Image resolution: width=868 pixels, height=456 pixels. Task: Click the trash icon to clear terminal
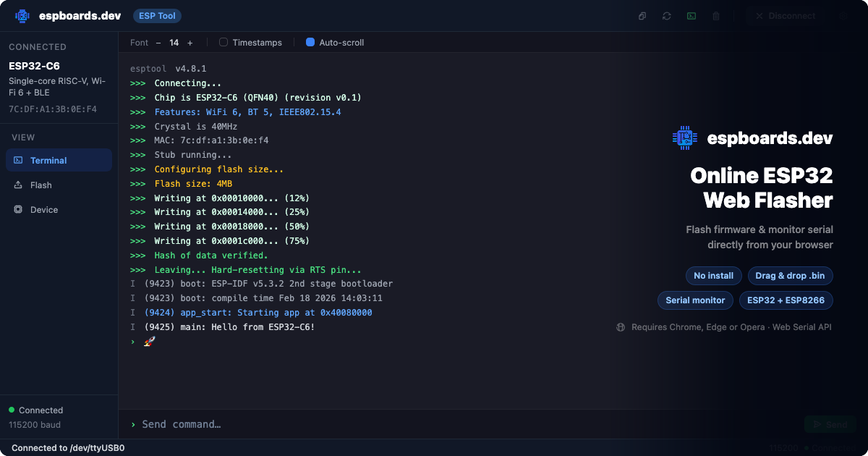pos(716,16)
